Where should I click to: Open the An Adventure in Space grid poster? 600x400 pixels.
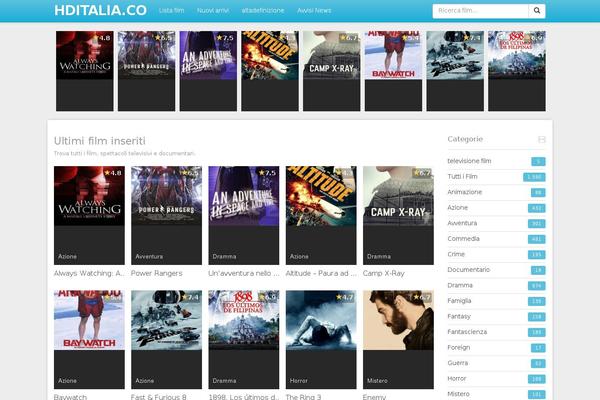tap(244, 215)
